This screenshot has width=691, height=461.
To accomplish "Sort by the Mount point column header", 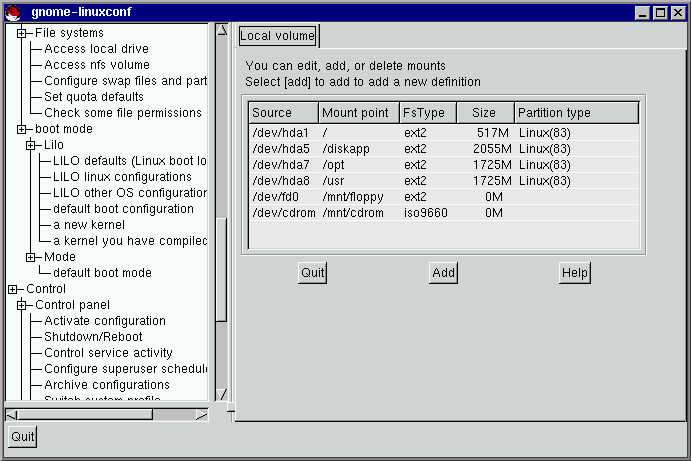I will coord(358,113).
